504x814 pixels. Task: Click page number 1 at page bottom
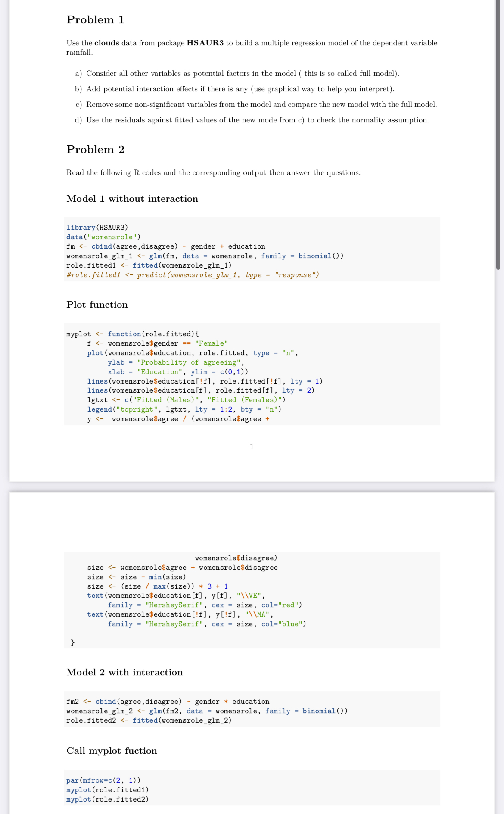point(252,446)
